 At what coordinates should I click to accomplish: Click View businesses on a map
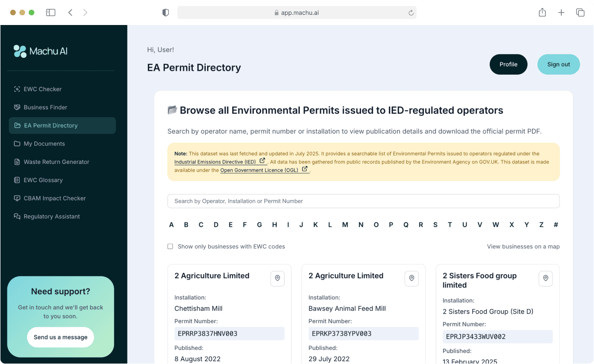click(x=523, y=246)
